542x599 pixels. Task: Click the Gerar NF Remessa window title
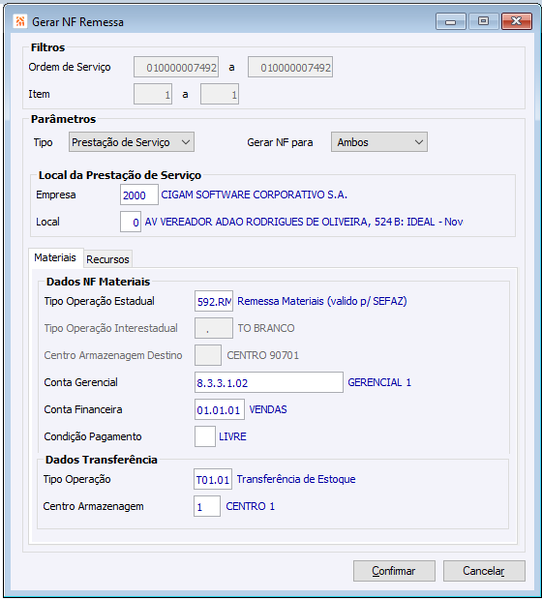[78, 22]
